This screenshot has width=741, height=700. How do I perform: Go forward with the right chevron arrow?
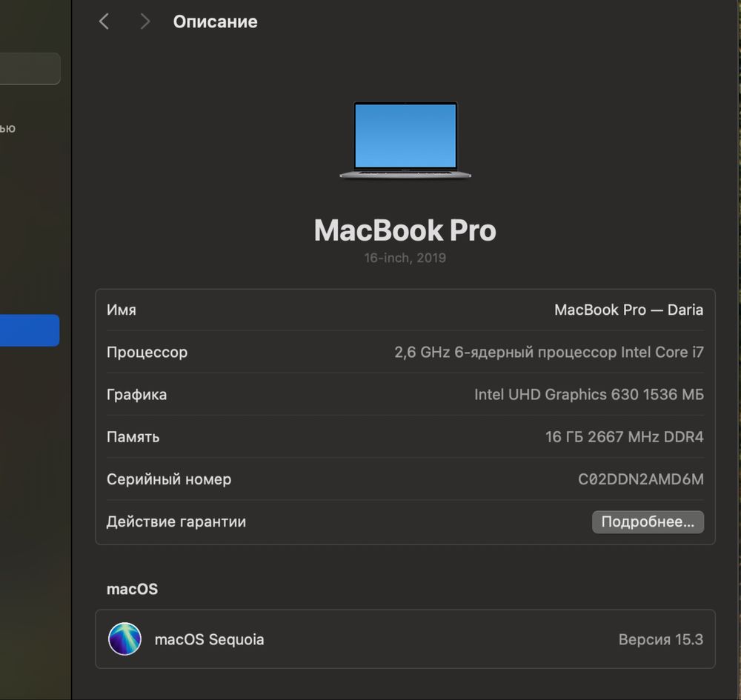point(145,21)
